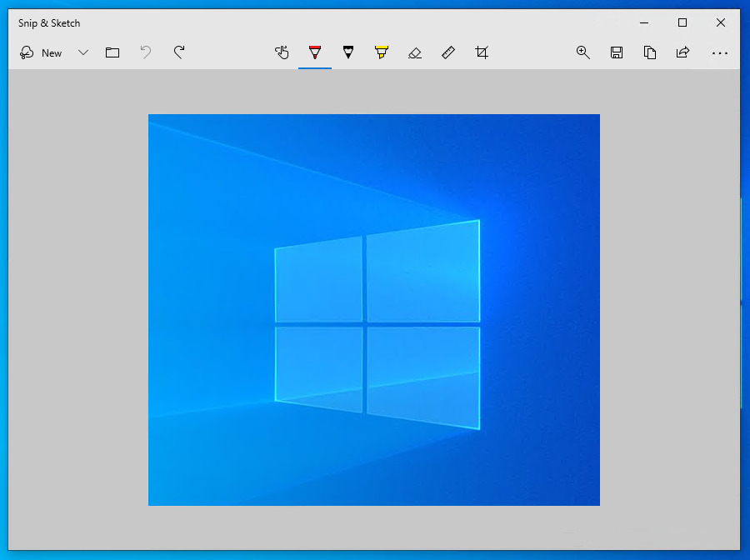Open the Zoom control
The width and height of the screenshot is (750, 560).
coord(583,52)
